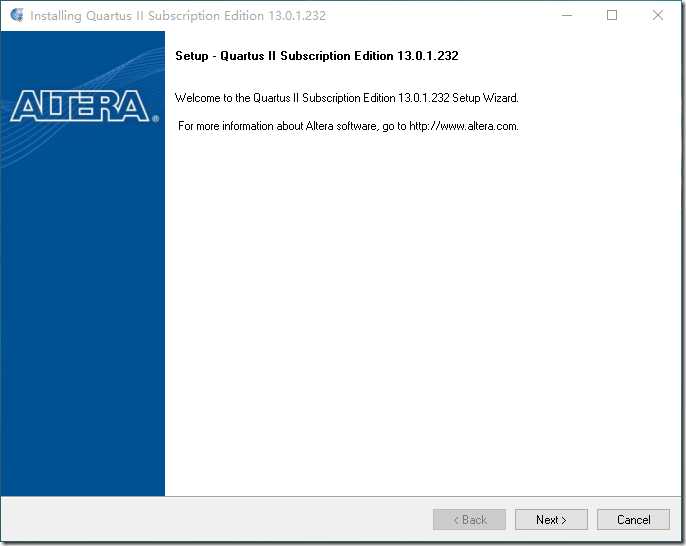Click the disabled Back button

pyautogui.click(x=469, y=519)
